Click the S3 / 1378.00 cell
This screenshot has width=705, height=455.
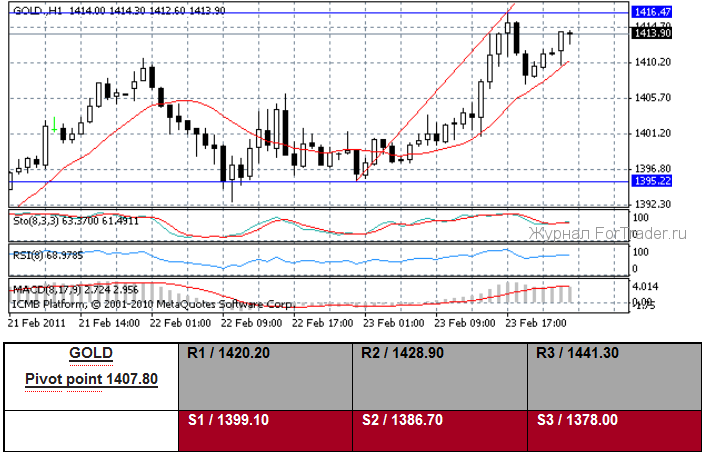tap(614, 431)
